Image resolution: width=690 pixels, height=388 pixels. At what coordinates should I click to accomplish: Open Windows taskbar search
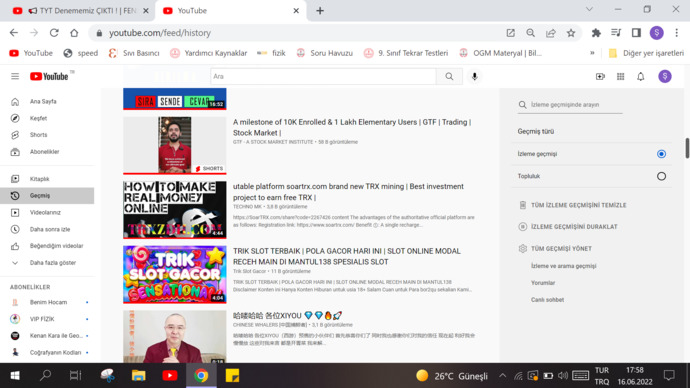[45, 376]
